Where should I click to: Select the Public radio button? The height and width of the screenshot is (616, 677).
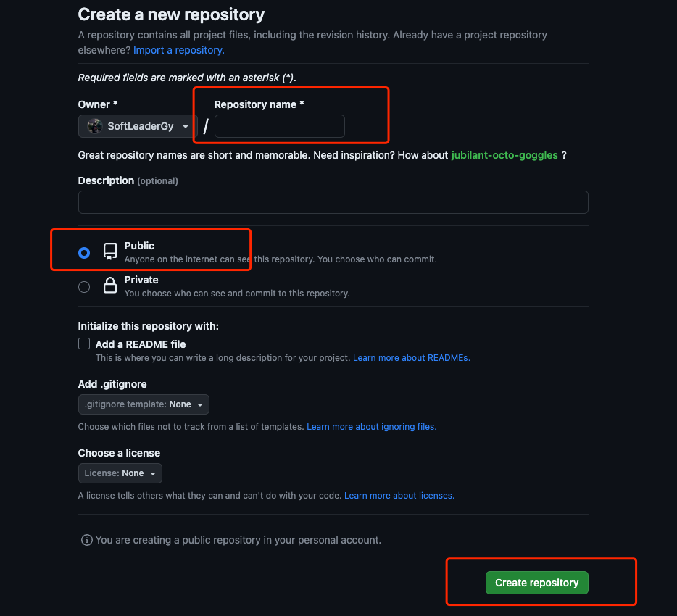(x=84, y=253)
